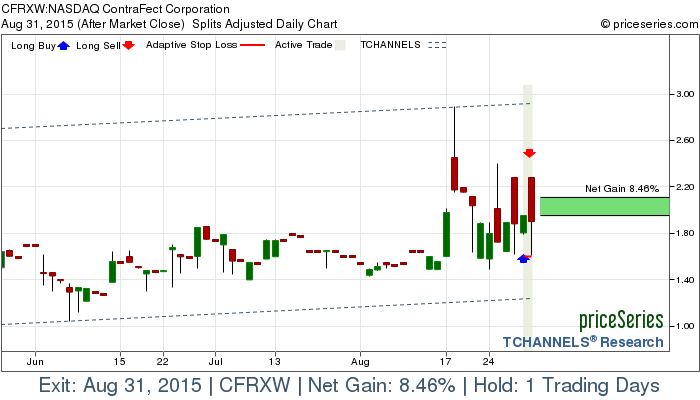Click the priceSeries logo
Screen dimensions: 700x400
coord(621,320)
